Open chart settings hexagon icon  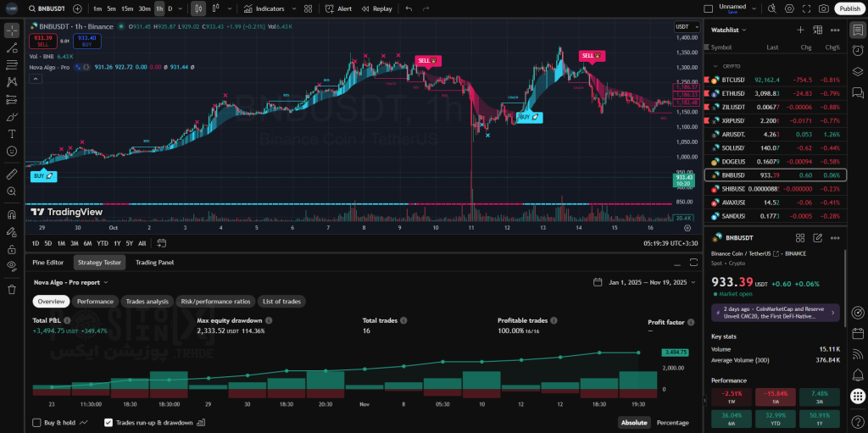coord(789,8)
